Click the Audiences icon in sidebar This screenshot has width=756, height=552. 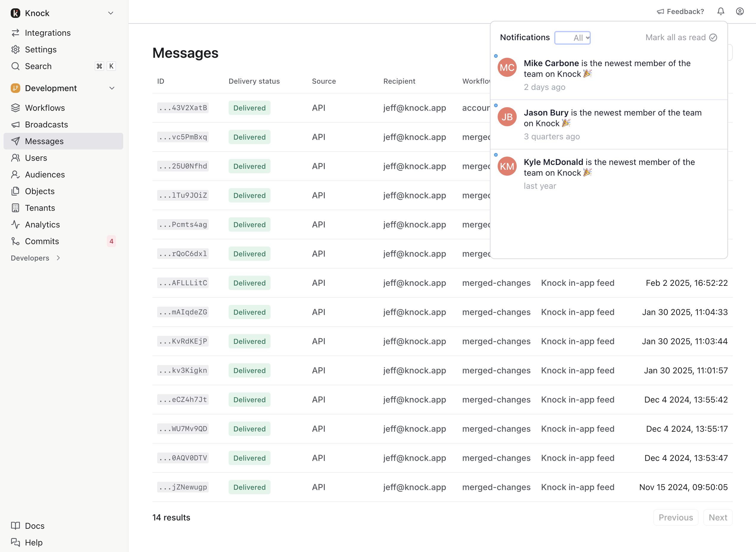15,174
